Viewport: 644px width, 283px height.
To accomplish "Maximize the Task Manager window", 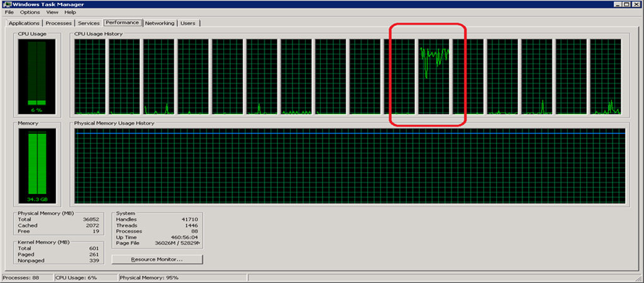I will pos(627,4).
